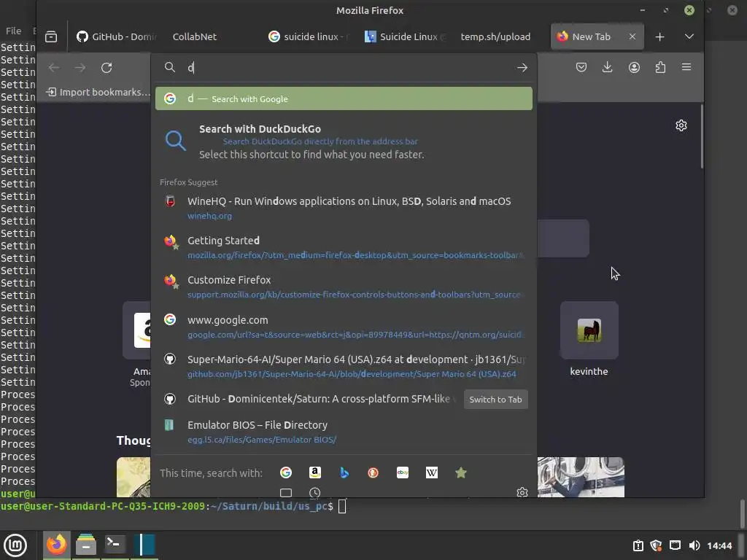Search history with the clock icon

[315, 492]
